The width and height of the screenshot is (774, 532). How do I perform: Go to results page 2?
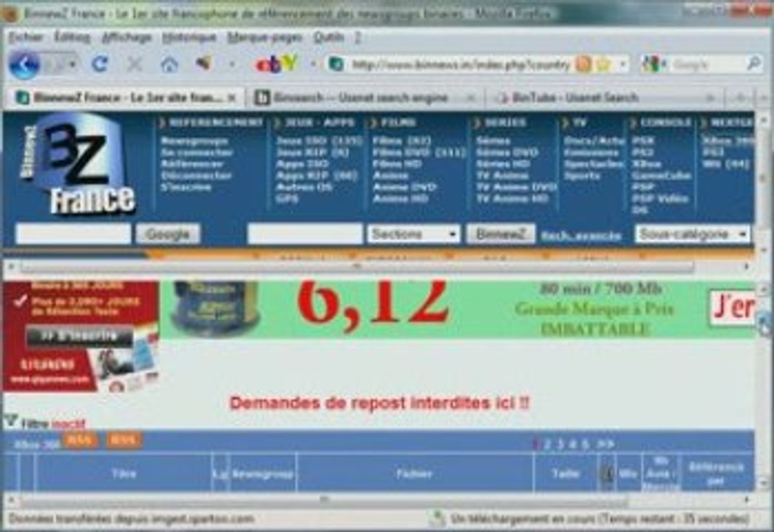548,444
